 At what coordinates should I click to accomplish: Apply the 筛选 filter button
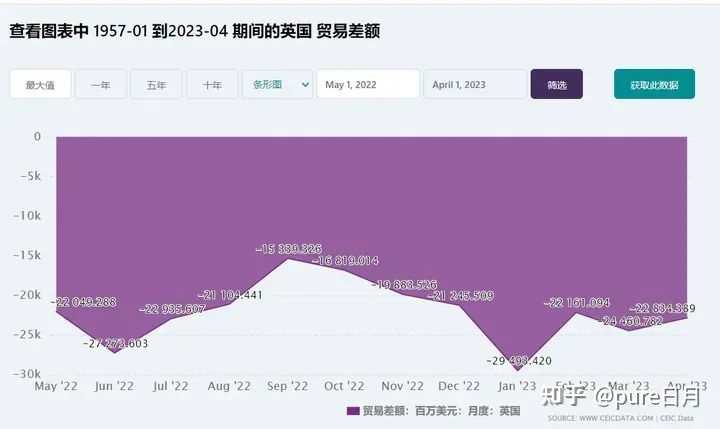point(557,84)
